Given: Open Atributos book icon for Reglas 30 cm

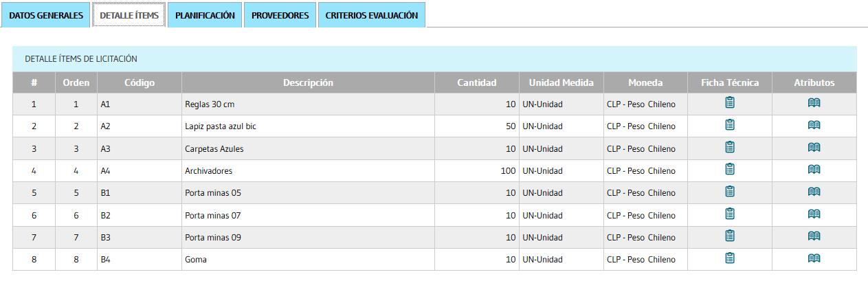Looking at the screenshot, I should 814,103.
